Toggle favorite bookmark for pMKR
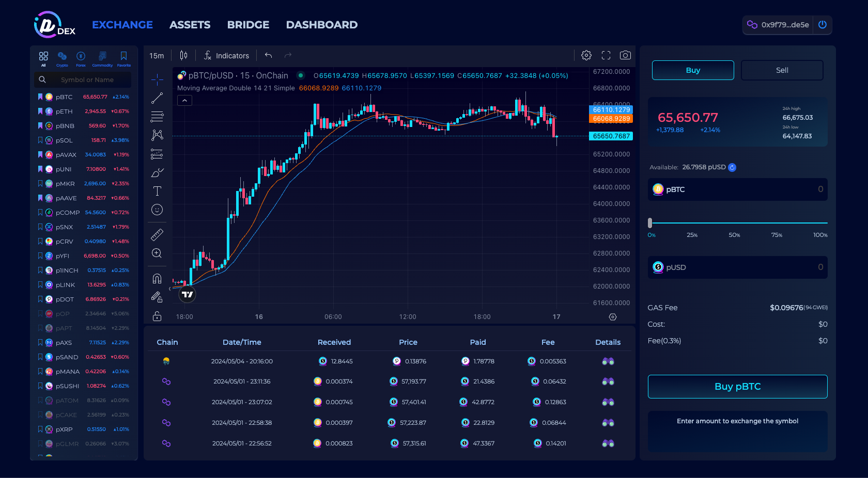The height and width of the screenshot is (478, 868). 40,184
